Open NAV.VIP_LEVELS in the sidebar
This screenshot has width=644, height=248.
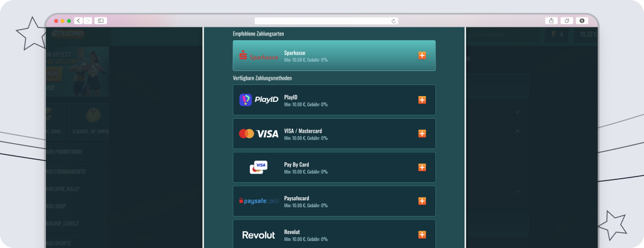tap(62, 224)
